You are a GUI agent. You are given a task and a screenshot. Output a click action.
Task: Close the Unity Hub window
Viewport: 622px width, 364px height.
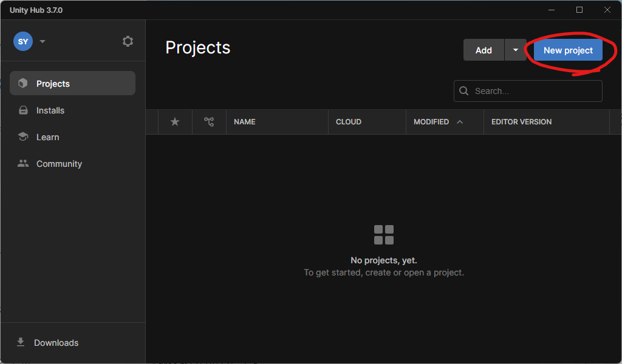pos(607,10)
